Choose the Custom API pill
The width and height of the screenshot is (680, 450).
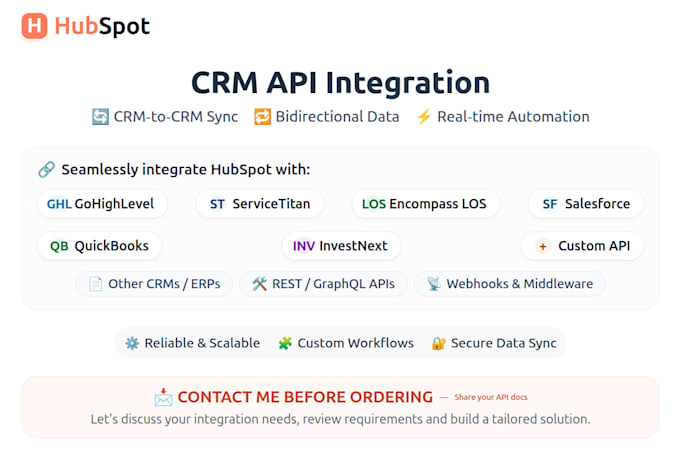[x=582, y=246]
